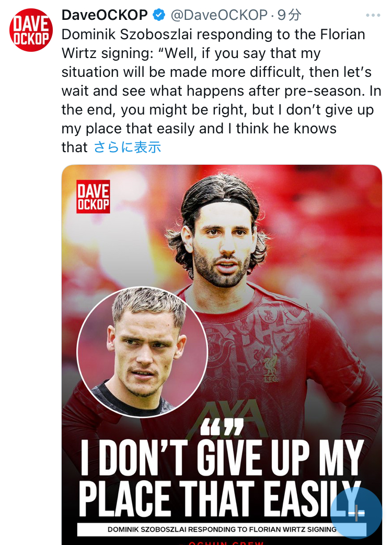Click the AXA sponsor logo on the shirt
This screenshot has width=392, height=545.
226,417
